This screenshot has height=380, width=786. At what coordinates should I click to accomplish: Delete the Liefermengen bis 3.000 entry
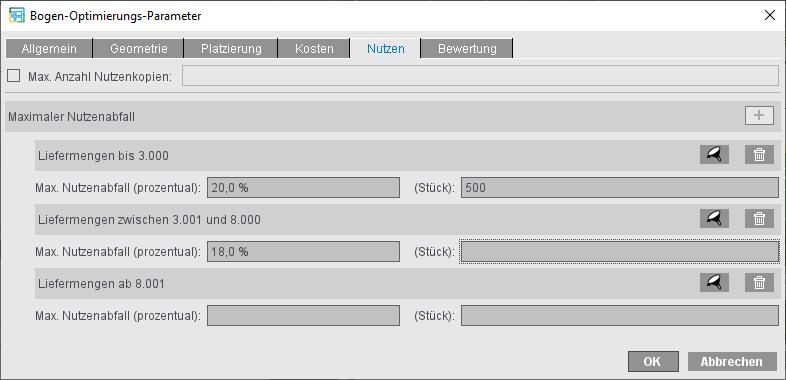(x=759, y=155)
